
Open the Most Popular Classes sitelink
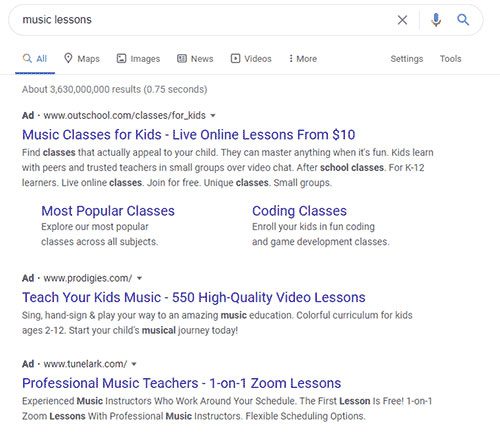click(108, 211)
